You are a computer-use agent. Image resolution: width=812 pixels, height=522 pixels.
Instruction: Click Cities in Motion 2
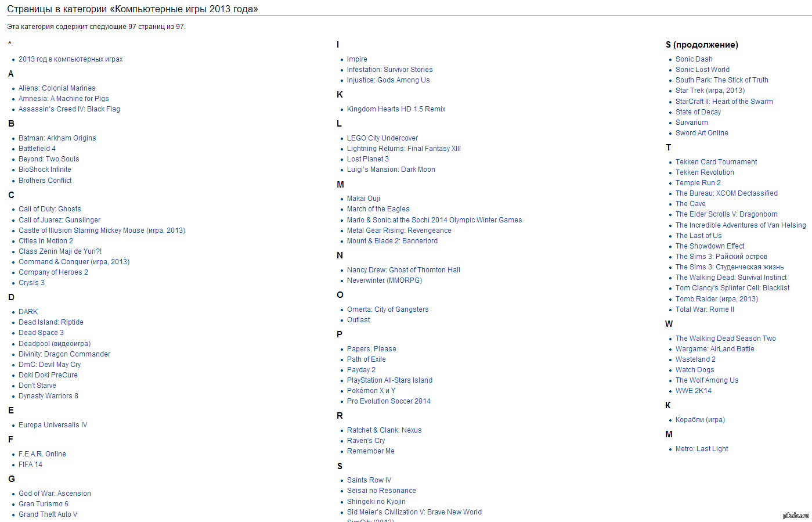click(x=46, y=241)
